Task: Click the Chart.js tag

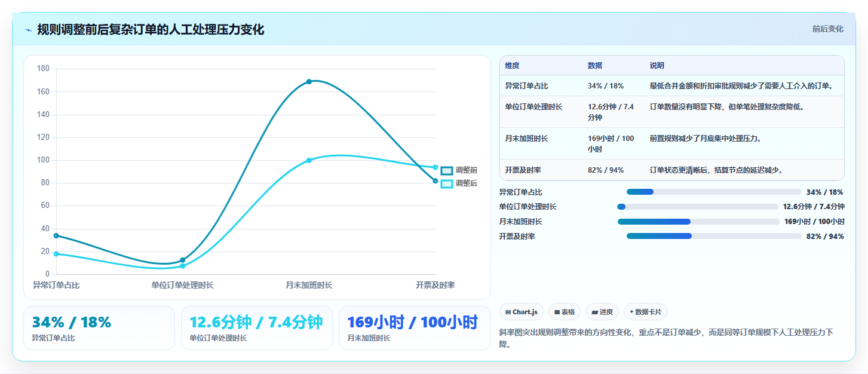Action: point(522,312)
